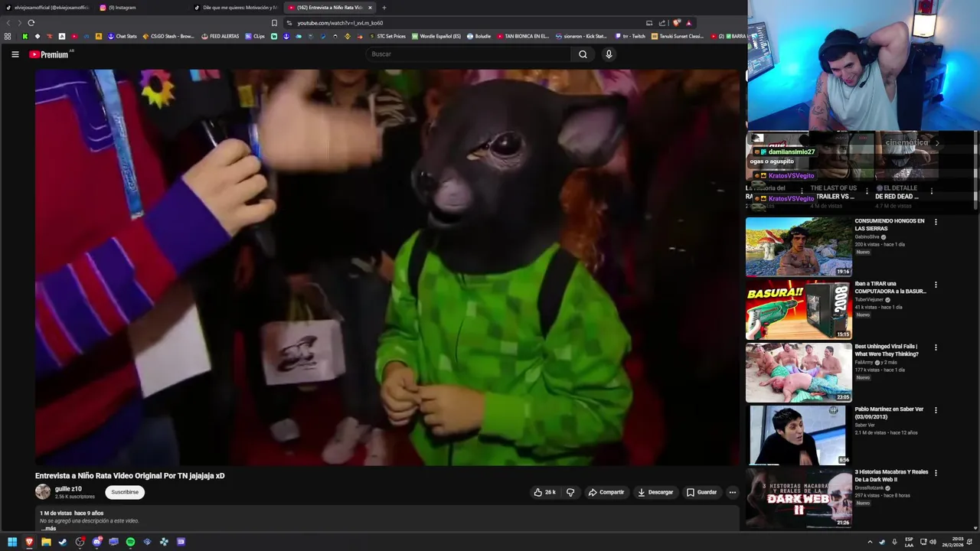Open STC Set Prices bookmark
The image size is (980, 551).
click(x=387, y=36)
